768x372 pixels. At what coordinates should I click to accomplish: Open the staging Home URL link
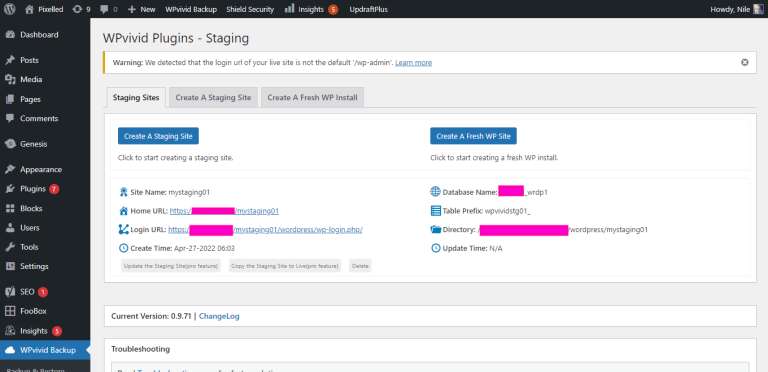pyautogui.click(x=224, y=211)
